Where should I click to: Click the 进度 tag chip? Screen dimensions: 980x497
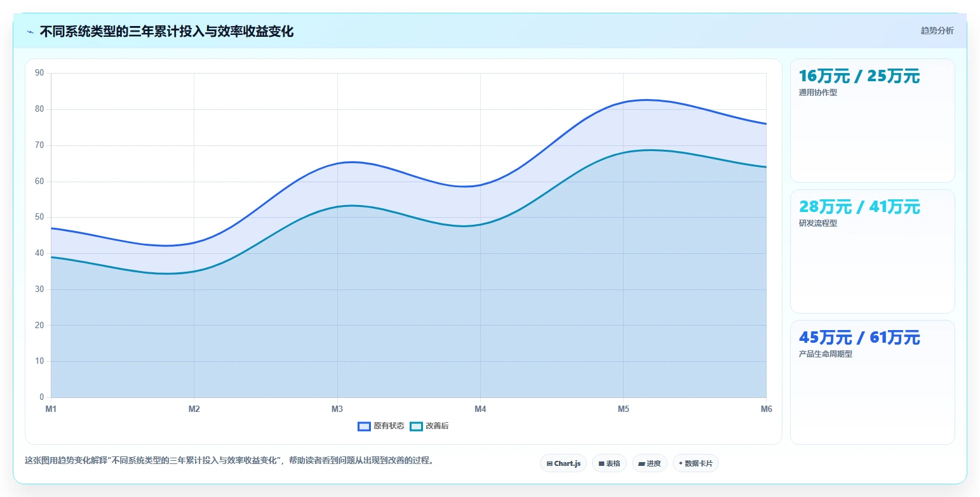point(650,463)
